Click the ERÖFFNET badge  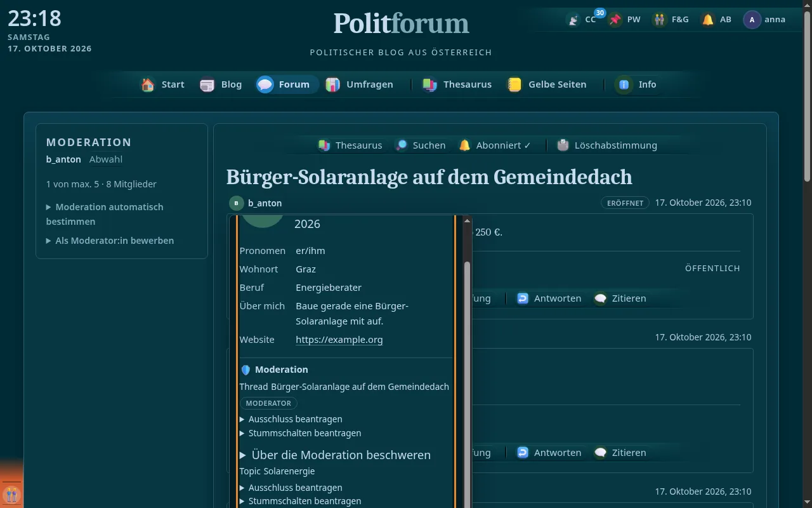point(625,203)
